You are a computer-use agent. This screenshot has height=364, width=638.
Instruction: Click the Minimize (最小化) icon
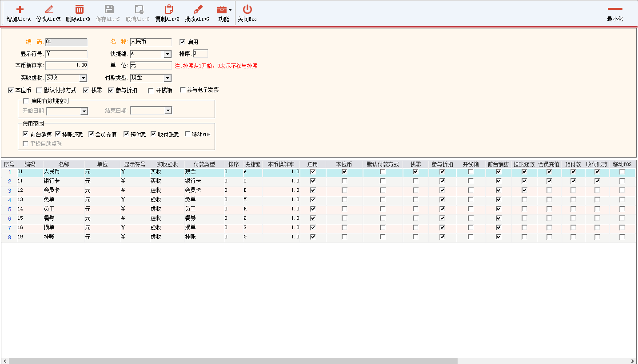click(x=615, y=9)
